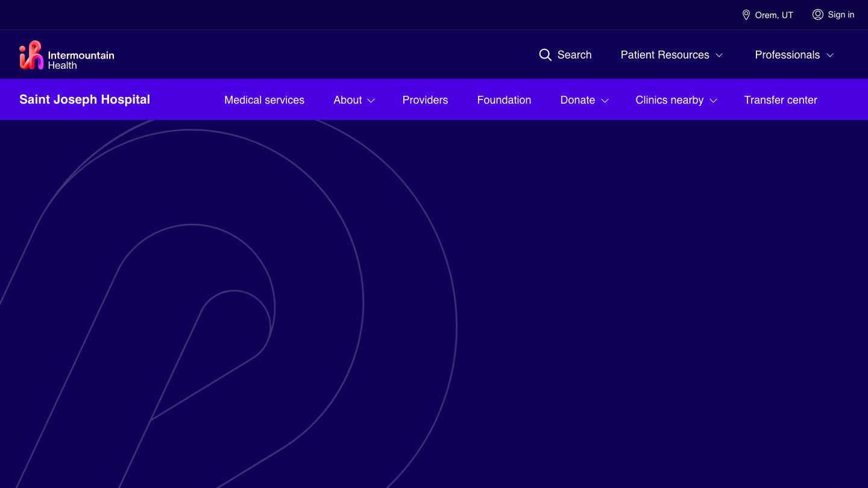Click the Search label text
The width and height of the screenshot is (868, 488).
pos(574,55)
